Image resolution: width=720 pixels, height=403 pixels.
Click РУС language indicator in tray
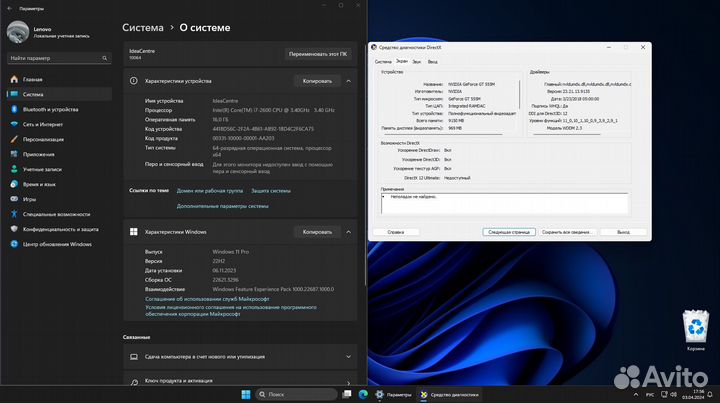click(x=650, y=394)
